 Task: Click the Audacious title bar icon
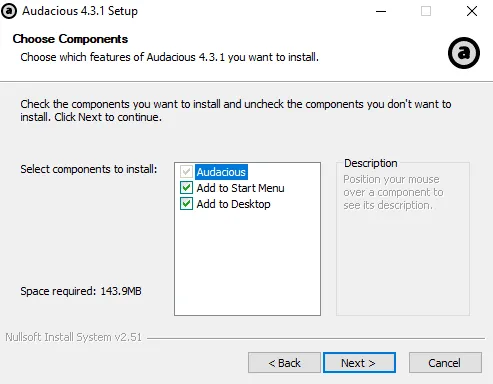tap(9, 11)
